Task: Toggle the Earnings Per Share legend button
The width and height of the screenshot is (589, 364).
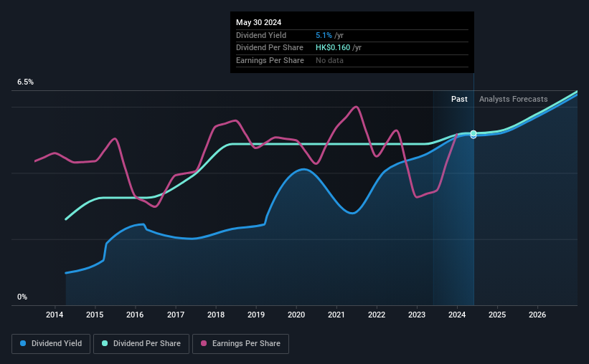Action: (240, 344)
